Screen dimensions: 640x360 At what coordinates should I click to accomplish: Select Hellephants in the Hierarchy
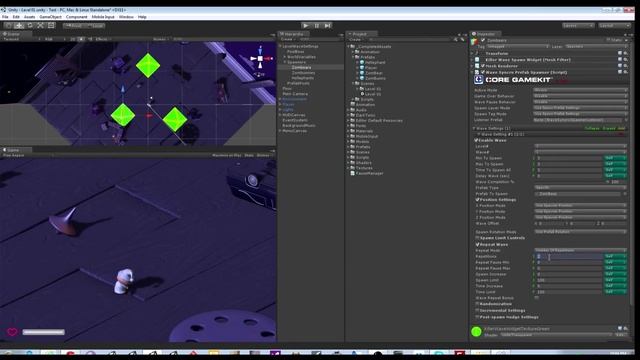(x=302, y=78)
